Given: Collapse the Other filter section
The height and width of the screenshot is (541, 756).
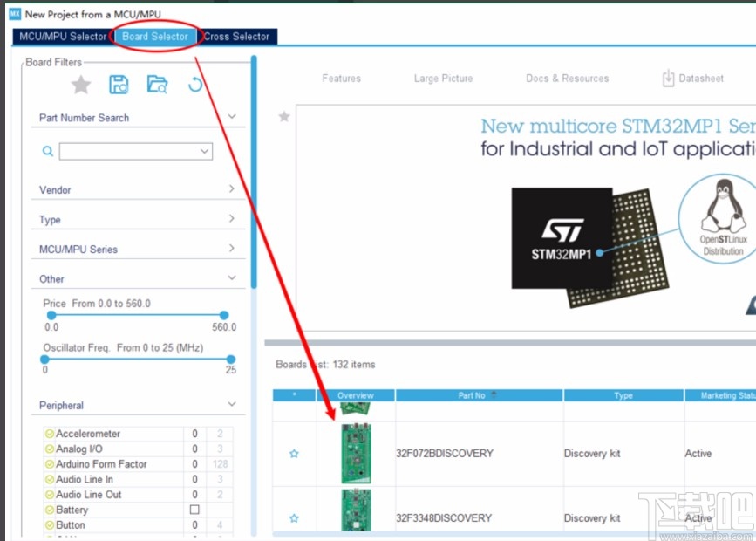Looking at the screenshot, I should [232, 278].
